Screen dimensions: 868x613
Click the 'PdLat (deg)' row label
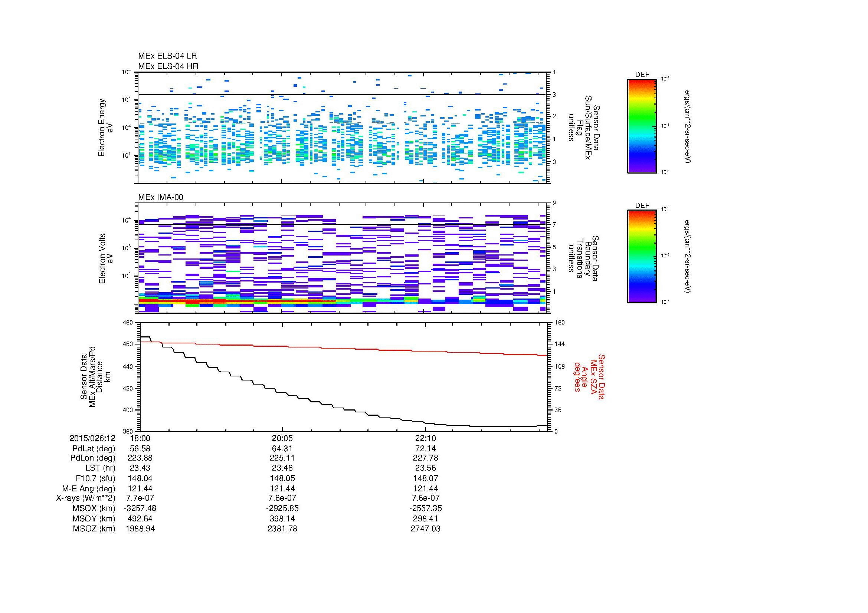point(94,449)
